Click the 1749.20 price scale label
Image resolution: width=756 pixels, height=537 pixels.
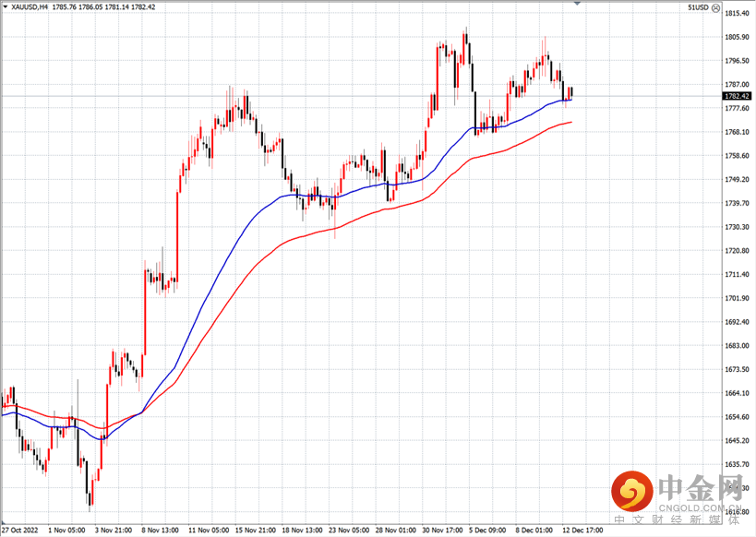(737, 179)
